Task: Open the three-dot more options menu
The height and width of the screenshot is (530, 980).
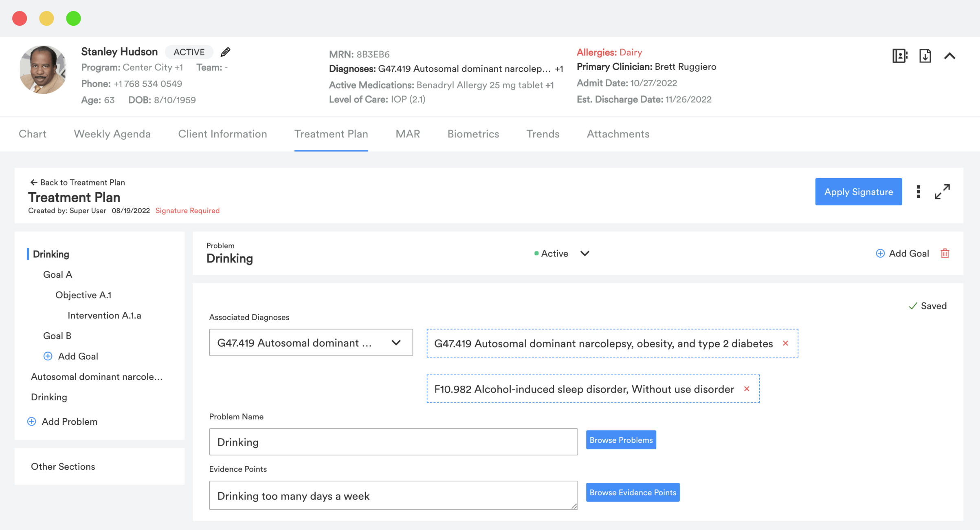Action: [x=918, y=192]
